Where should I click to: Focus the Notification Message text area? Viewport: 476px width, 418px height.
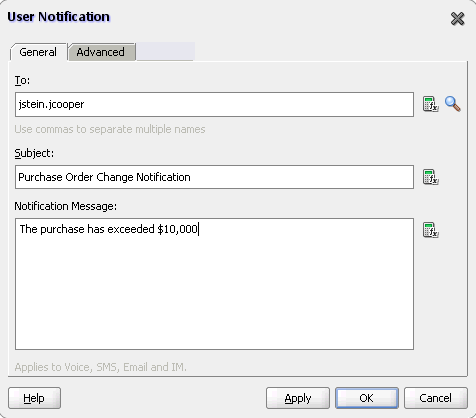pyautogui.click(x=214, y=284)
